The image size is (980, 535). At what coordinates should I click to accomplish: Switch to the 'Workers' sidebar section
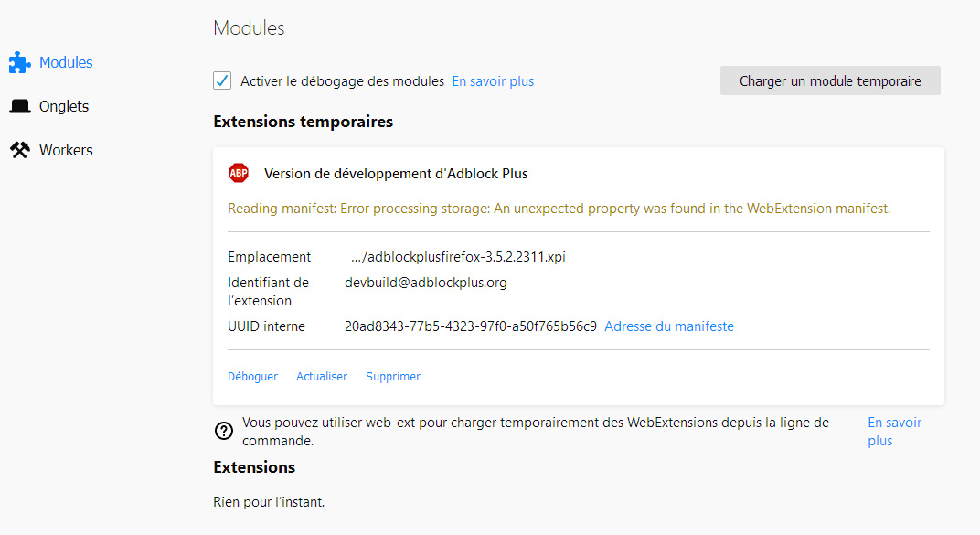(x=66, y=151)
